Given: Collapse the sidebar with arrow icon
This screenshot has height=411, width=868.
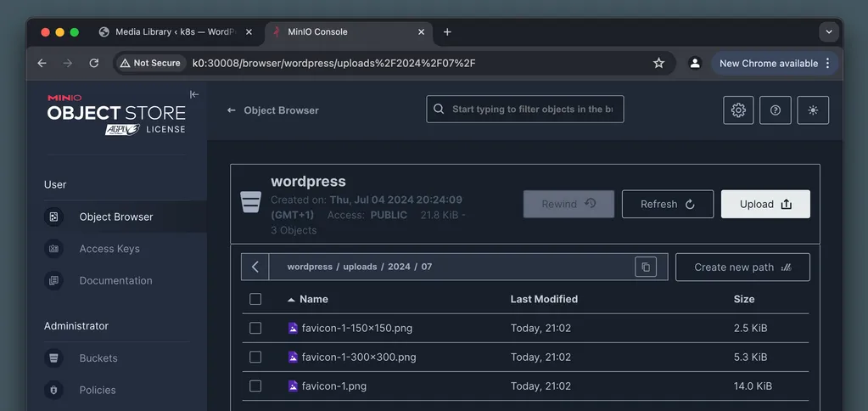Looking at the screenshot, I should [x=194, y=94].
